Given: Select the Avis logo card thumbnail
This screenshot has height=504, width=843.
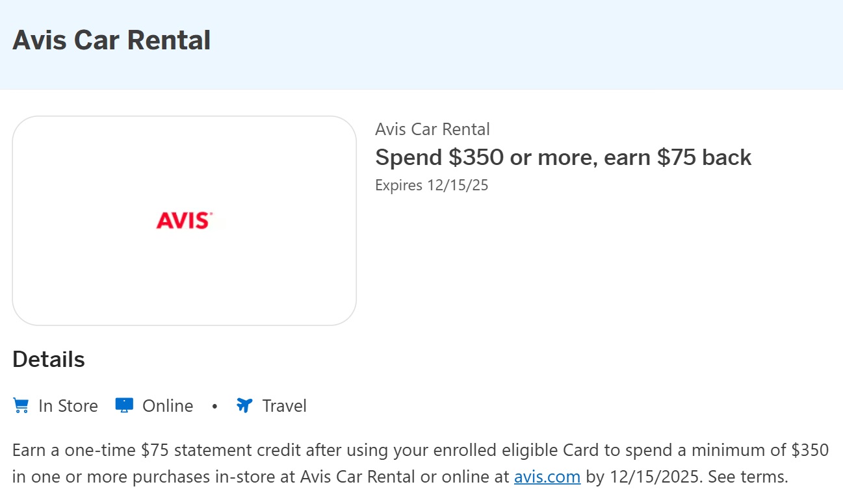Looking at the screenshot, I should click(185, 220).
